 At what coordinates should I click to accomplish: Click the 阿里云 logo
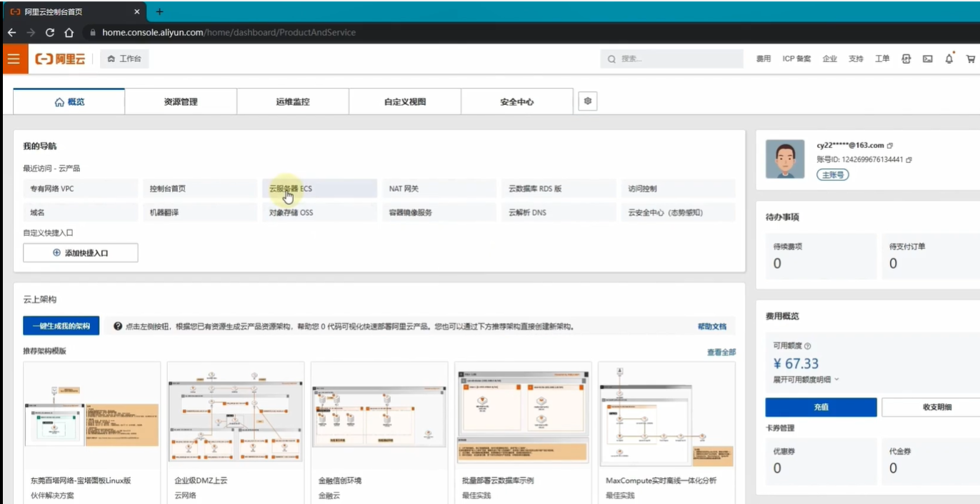point(60,59)
